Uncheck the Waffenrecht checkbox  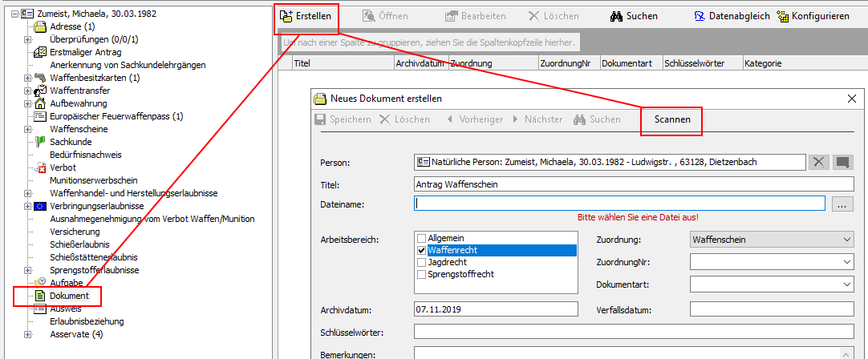(422, 250)
